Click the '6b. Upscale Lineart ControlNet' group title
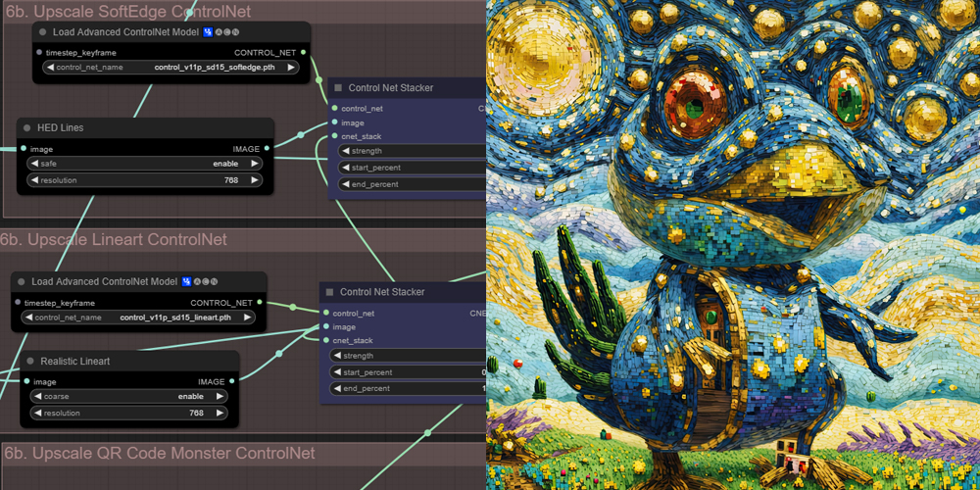The image size is (980, 490). 114,239
